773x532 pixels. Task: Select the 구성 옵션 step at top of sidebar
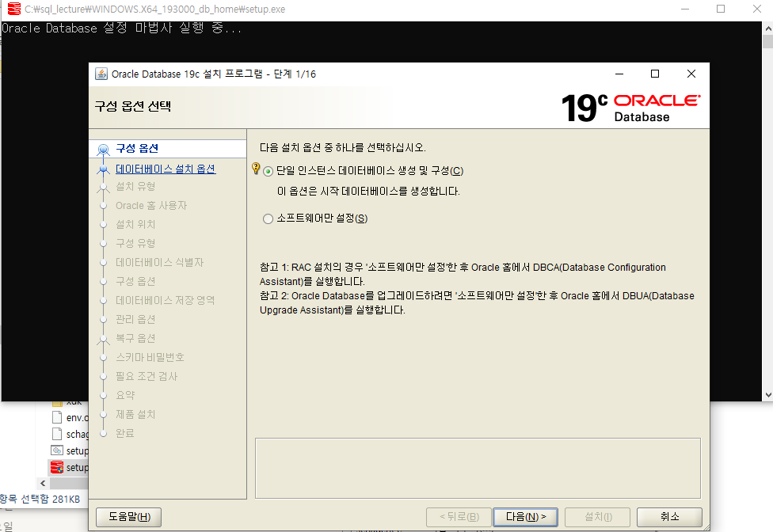[137, 148]
